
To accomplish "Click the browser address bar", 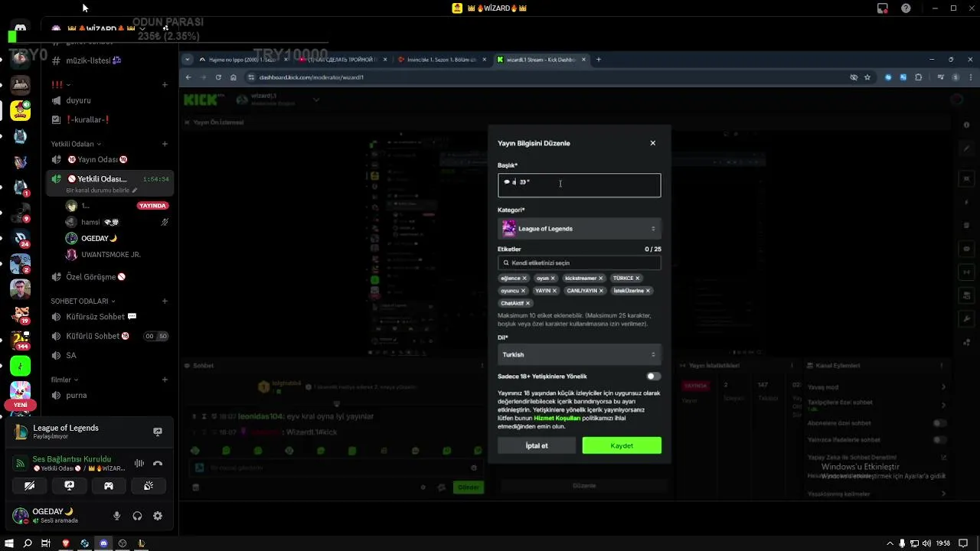I will (544, 77).
